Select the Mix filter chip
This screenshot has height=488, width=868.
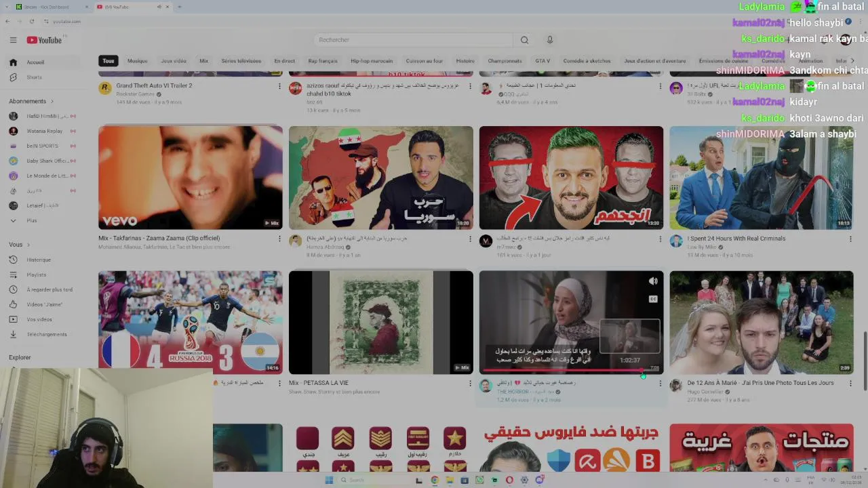point(203,61)
